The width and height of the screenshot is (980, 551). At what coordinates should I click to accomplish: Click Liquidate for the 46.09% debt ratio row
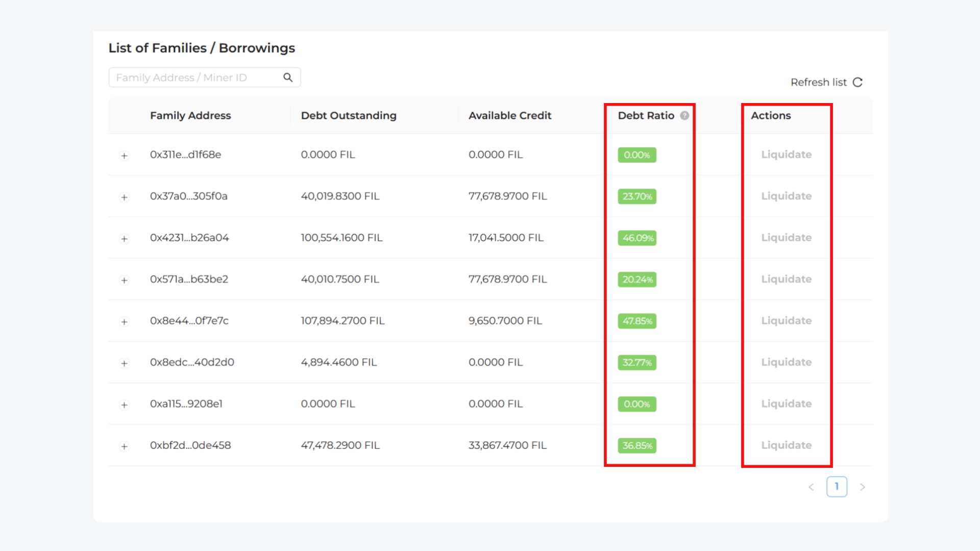tap(786, 238)
